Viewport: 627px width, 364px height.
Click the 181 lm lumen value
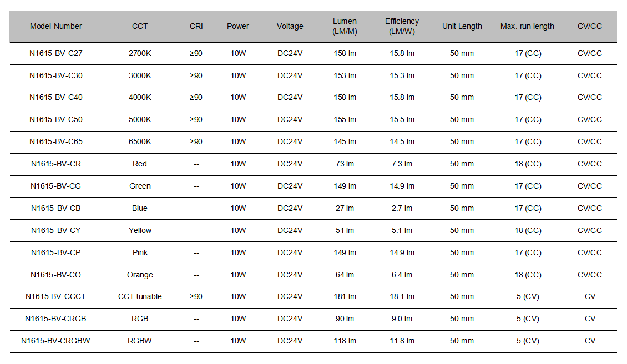click(345, 296)
